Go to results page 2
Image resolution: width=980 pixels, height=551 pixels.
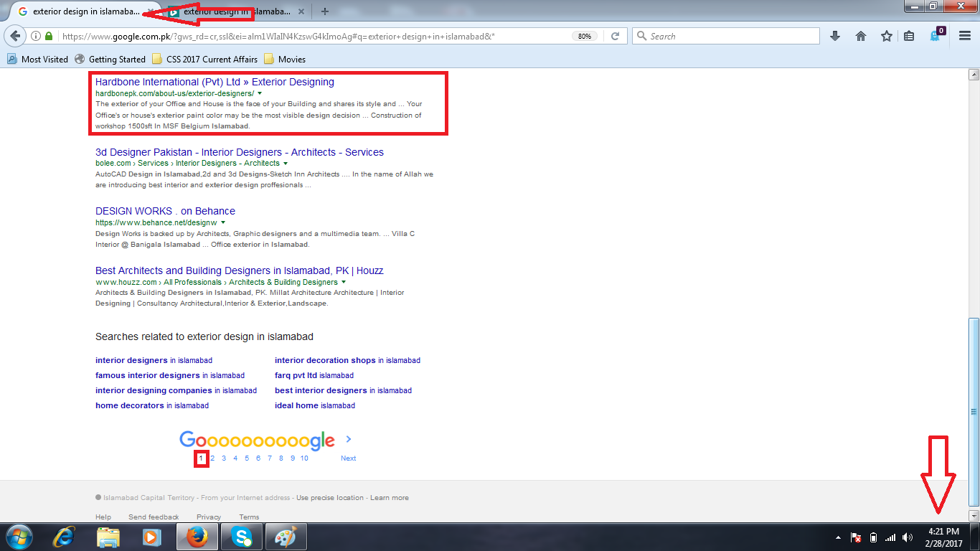pyautogui.click(x=212, y=458)
